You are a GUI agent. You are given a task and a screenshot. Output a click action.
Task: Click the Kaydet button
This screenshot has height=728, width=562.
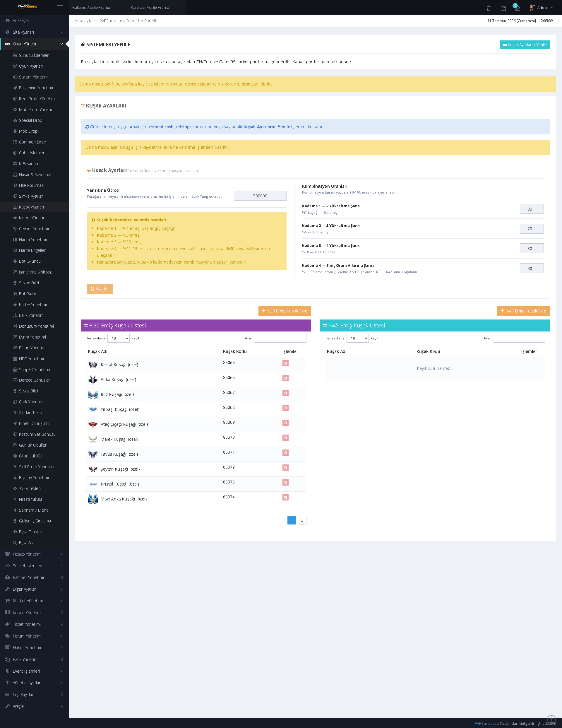coord(100,289)
